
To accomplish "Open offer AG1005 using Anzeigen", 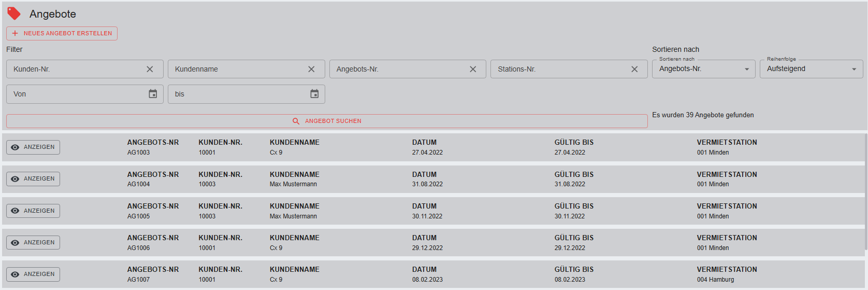I will pyautogui.click(x=33, y=211).
